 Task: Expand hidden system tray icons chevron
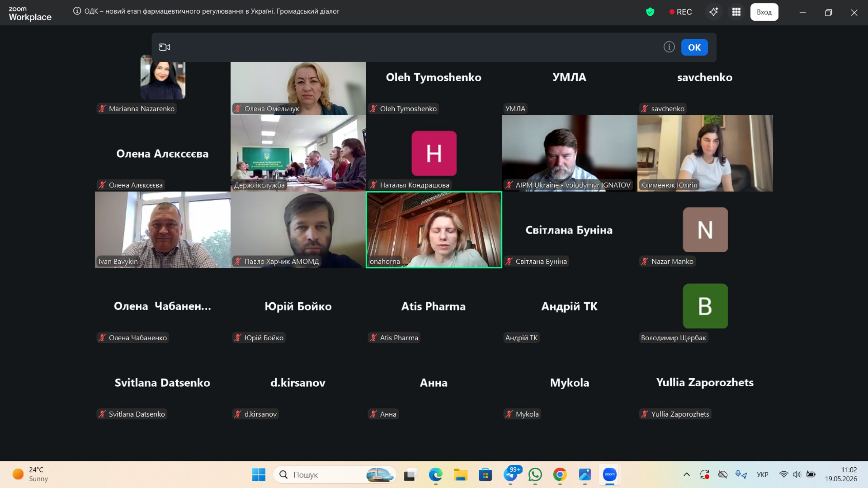pyautogui.click(x=687, y=474)
